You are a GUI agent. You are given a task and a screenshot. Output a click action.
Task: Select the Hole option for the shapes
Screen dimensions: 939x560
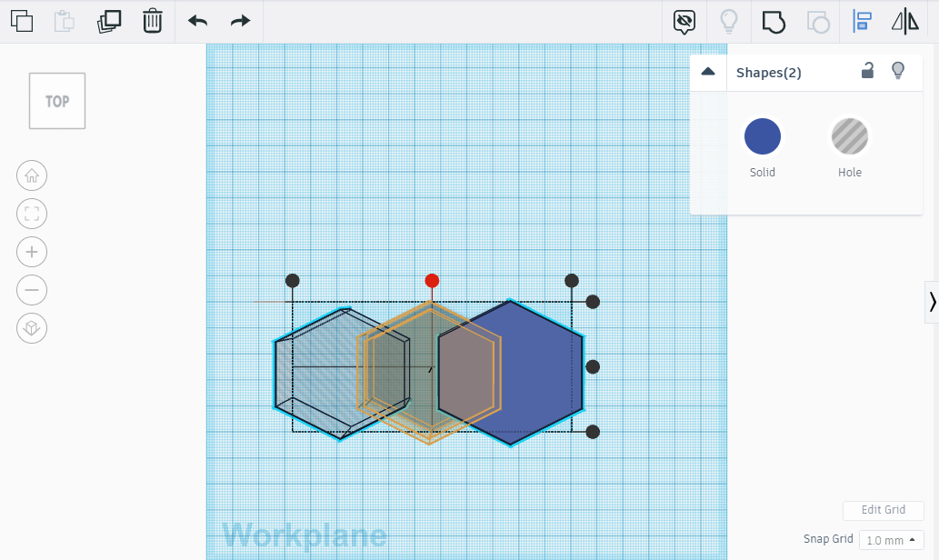pos(849,136)
